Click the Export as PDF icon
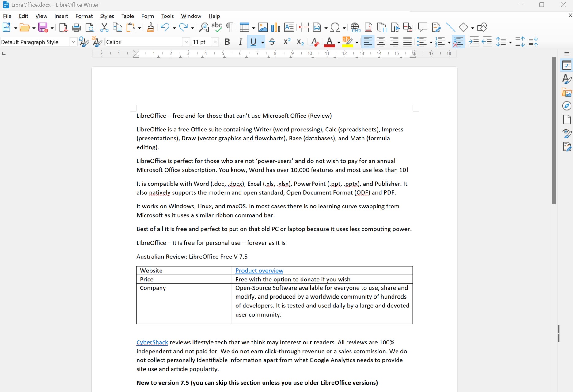573x392 pixels. point(63,28)
